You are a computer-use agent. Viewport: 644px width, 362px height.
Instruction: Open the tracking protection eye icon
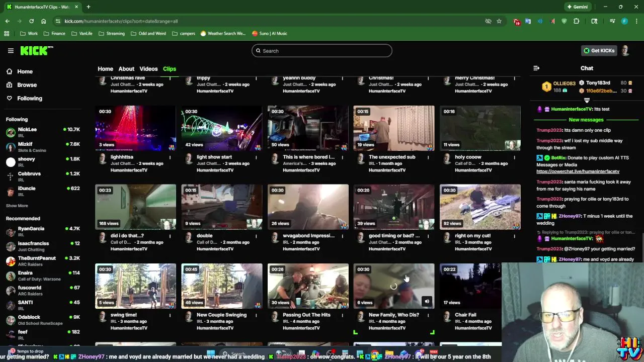488,21
